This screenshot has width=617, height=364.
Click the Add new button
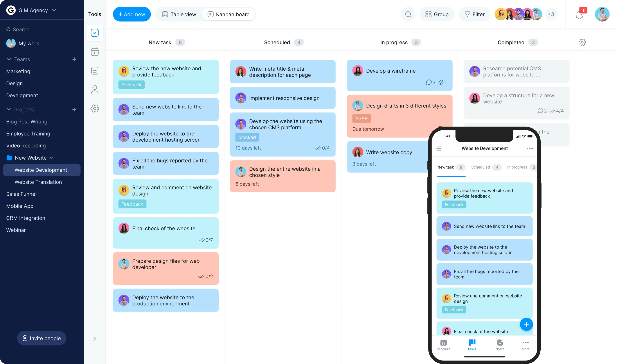(131, 14)
